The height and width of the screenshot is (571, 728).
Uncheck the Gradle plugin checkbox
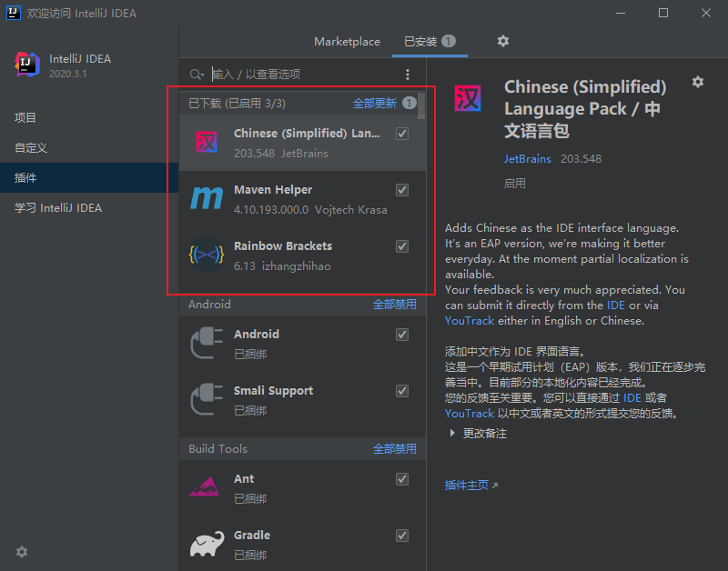tap(402, 536)
